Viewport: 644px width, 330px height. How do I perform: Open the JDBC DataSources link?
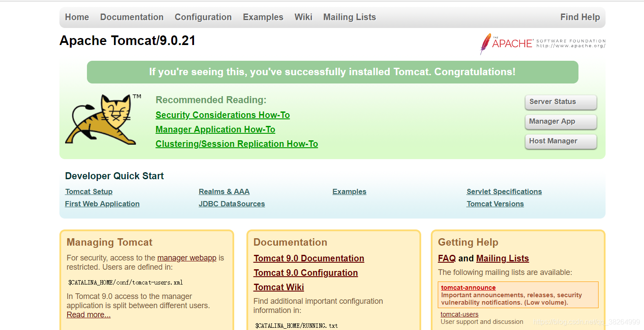(x=232, y=204)
